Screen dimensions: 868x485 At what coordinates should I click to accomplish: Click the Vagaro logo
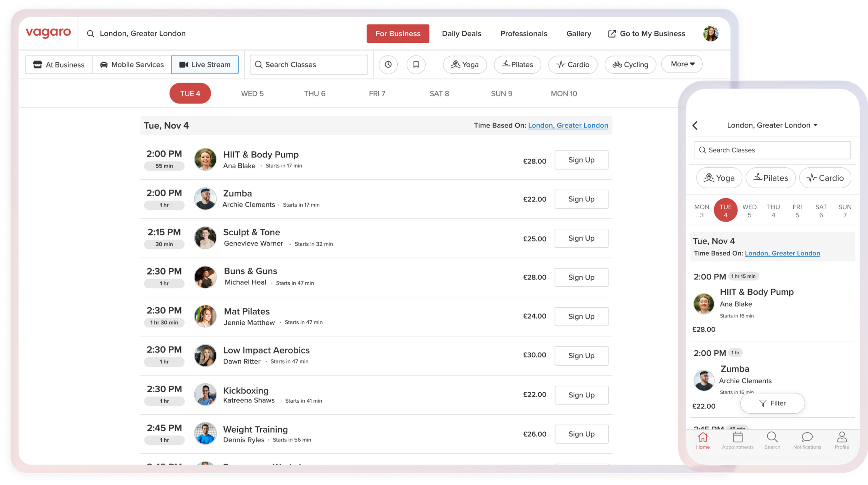point(48,33)
